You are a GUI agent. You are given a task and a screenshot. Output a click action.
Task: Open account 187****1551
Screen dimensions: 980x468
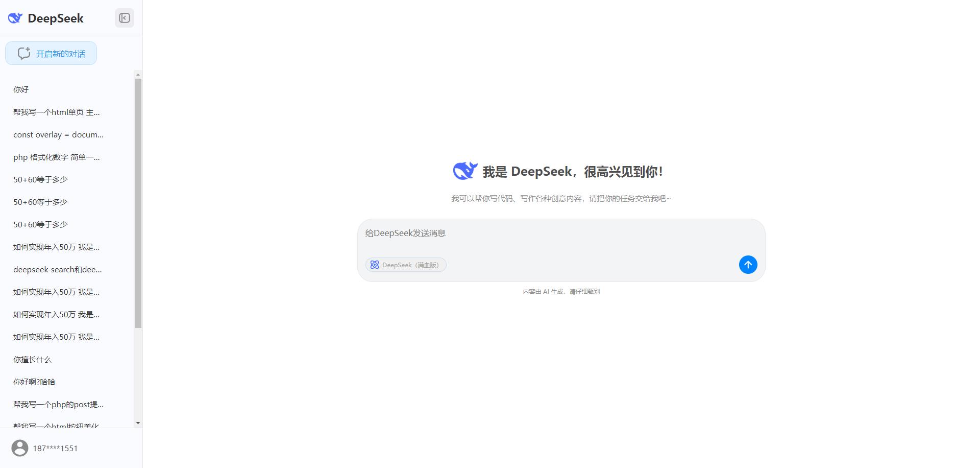pyautogui.click(x=55, y=448)
